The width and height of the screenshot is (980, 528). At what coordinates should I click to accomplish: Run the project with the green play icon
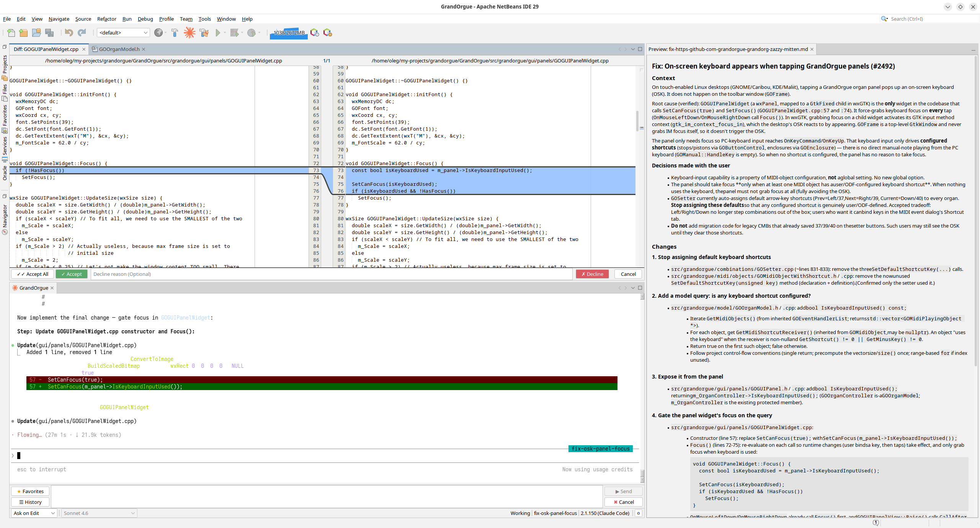(218, 33)
